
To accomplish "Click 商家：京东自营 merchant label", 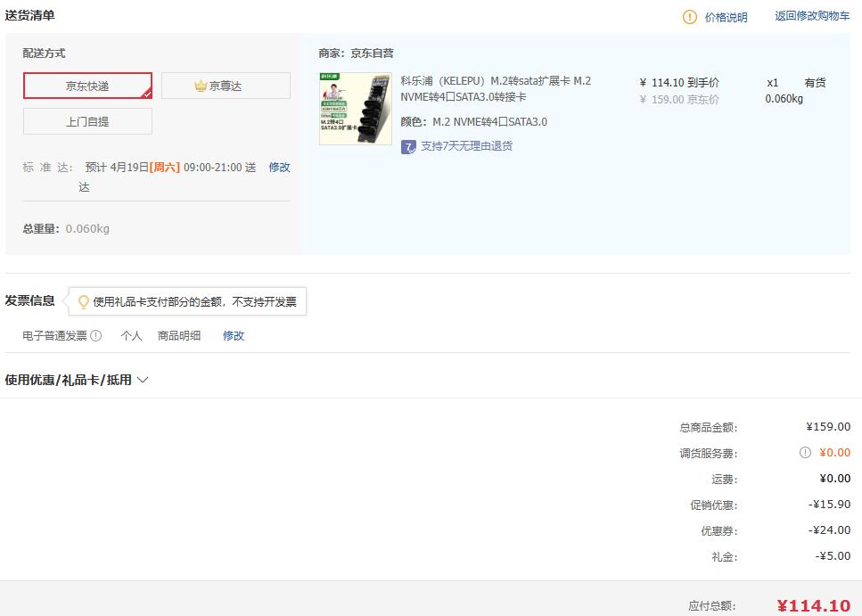I will (x=357, y=53).
